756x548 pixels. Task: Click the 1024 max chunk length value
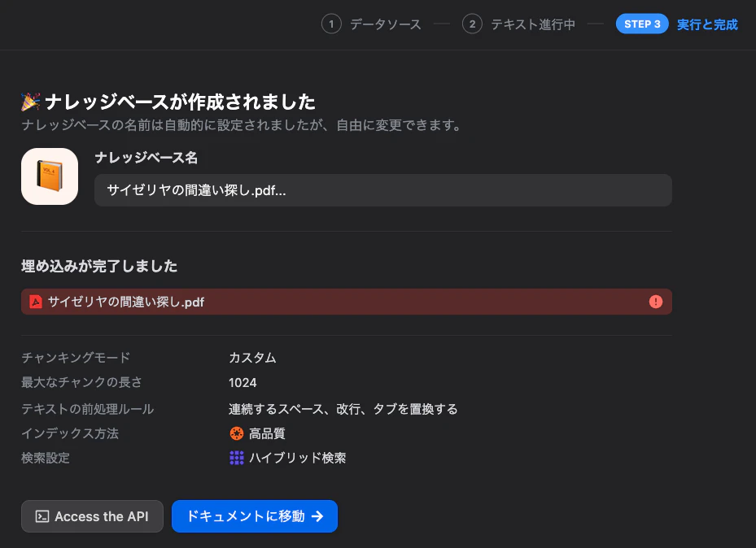click(x=243, y=383)
